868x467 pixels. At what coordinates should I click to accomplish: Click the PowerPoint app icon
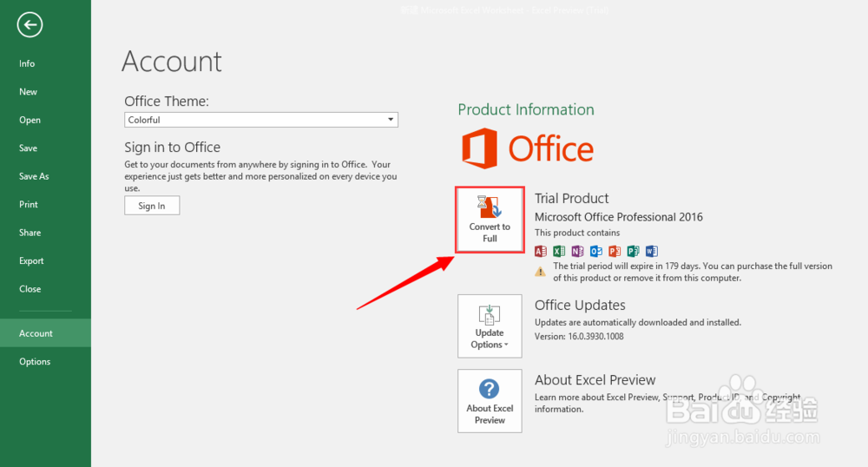615,251
